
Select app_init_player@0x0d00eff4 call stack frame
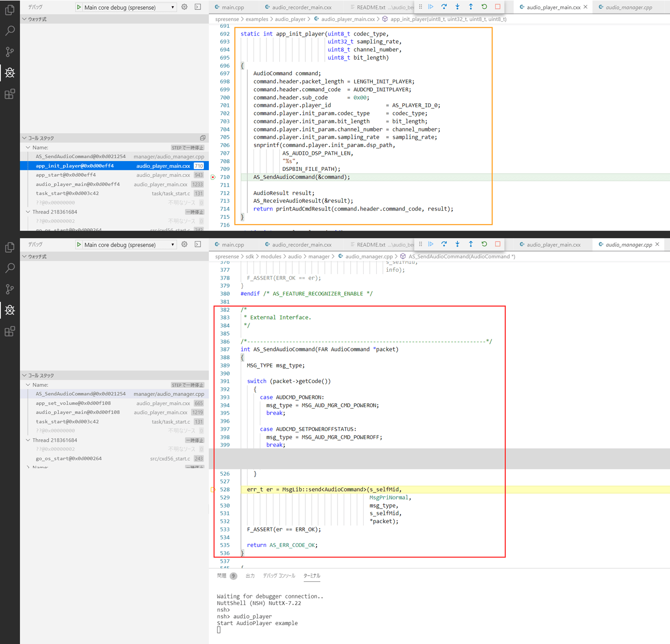115,165
